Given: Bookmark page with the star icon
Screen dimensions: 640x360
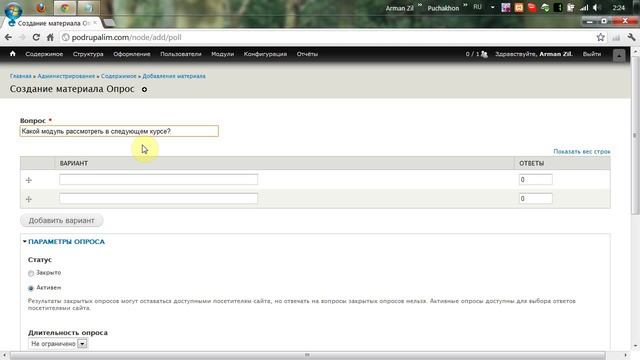Looking at the screenshot, I should coord(600,37).
